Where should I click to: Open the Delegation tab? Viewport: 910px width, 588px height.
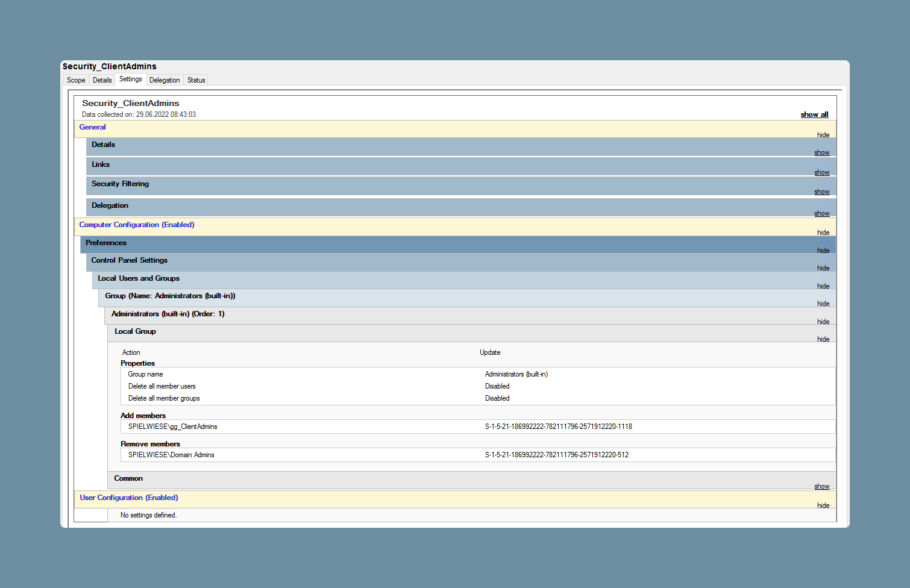click(165, 80)
